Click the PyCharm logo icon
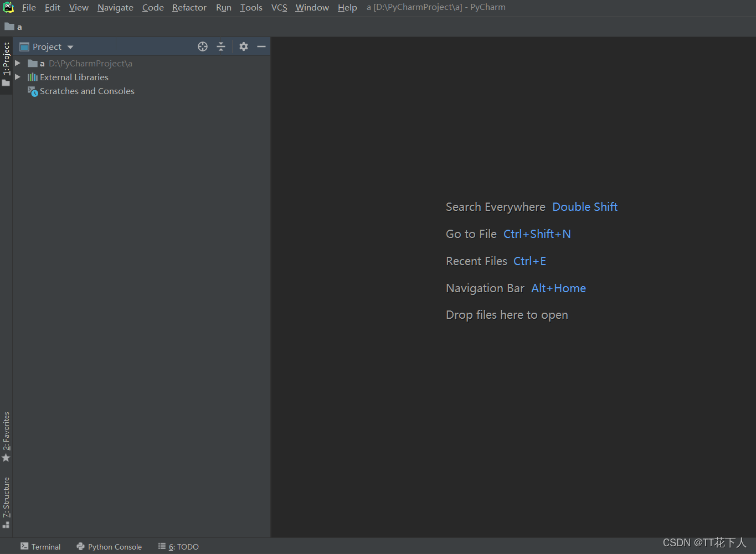756x554 pixels. tap(8, 7)
